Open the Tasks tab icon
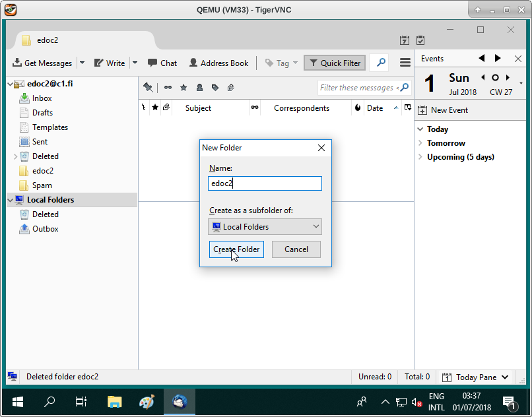532x417 pixels. click(x=420, y=40)
